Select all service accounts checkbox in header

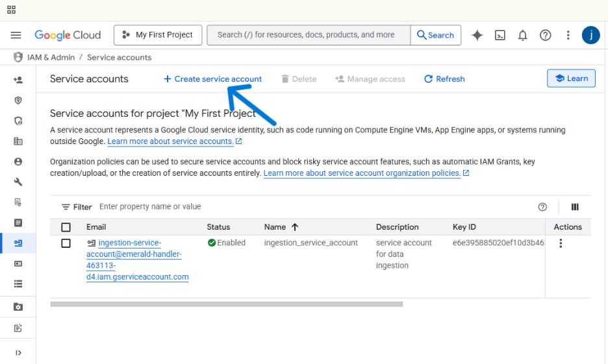pyautogui.click(x=66, y=227)
